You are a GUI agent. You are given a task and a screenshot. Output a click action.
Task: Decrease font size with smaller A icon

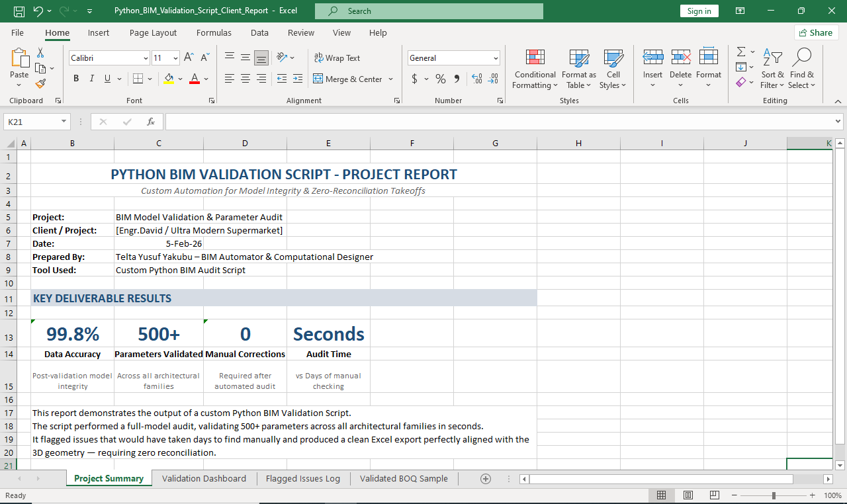[206, 58]
